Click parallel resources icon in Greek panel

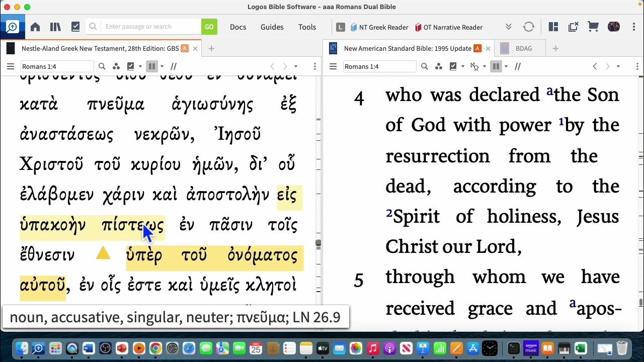(174, 66)
